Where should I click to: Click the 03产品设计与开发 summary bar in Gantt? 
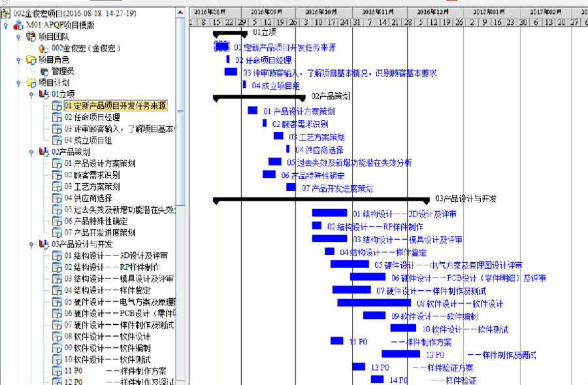point(321,200)
